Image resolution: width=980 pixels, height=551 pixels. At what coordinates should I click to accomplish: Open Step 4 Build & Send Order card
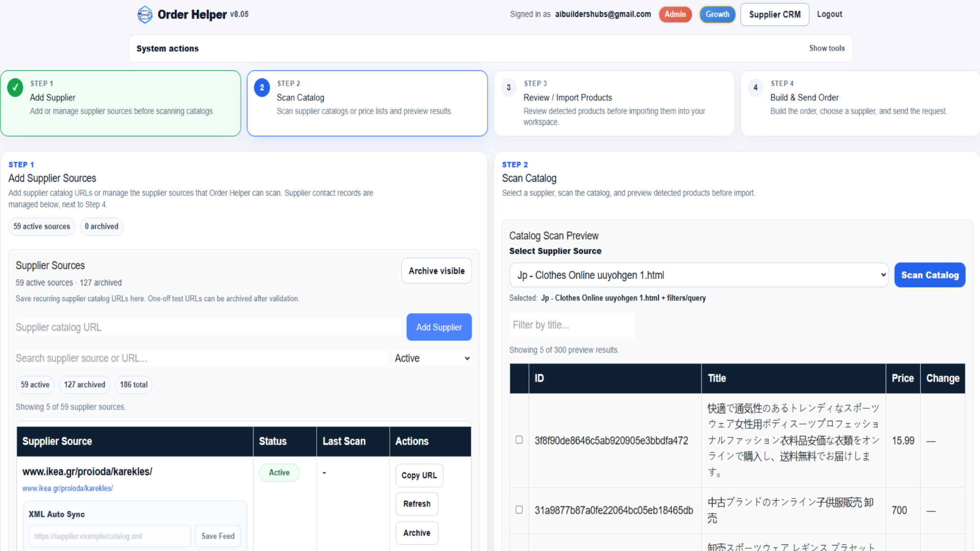point(860,103)
